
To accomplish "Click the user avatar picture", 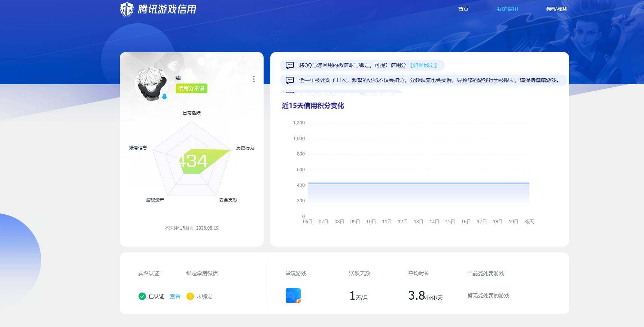I will [151, 84].
